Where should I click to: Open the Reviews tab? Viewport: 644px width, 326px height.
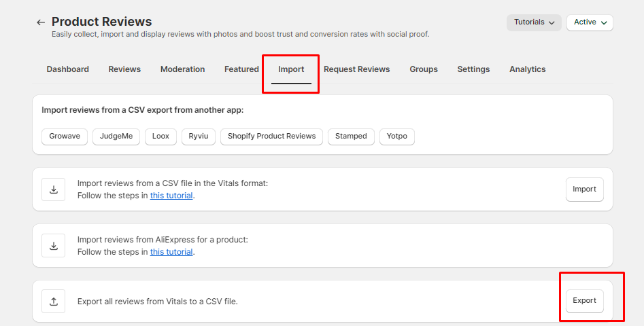(124, 69)
